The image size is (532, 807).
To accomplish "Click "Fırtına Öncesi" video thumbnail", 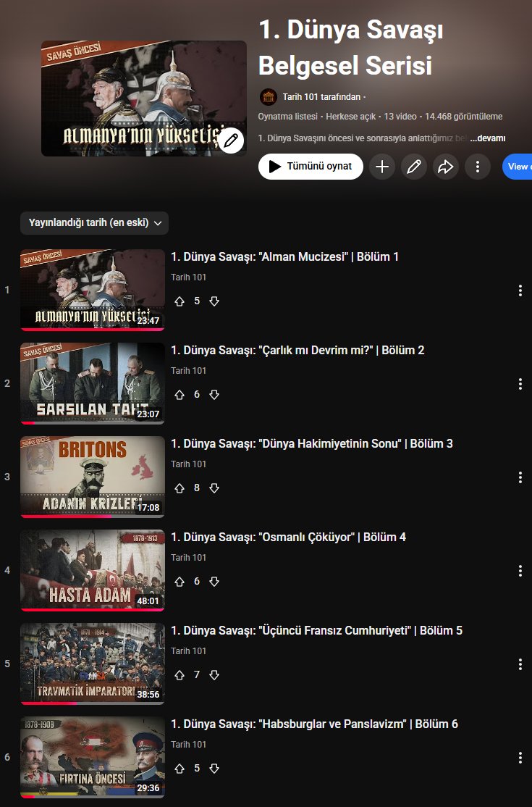I will click(x=93, y=757).
